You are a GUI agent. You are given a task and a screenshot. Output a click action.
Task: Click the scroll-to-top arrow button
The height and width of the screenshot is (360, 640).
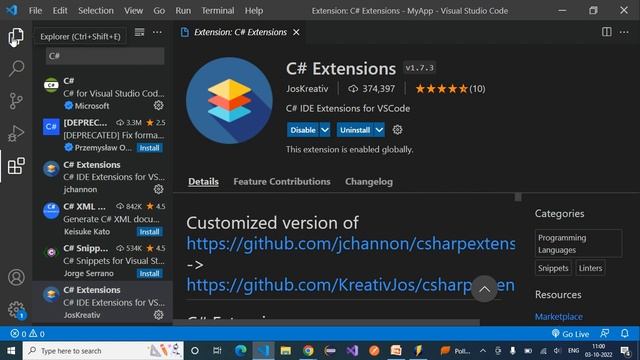484,289
